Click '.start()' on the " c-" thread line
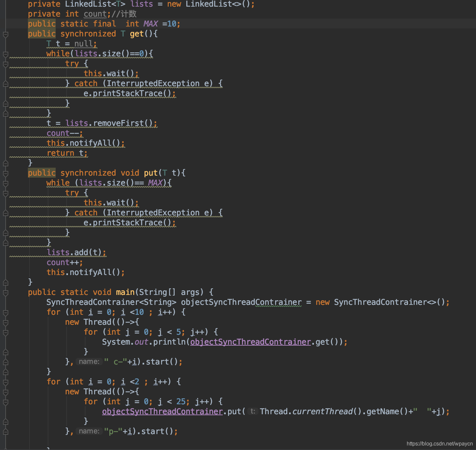Screen dimensions: 476x450 pyautogui.click(x=159, y=362)
